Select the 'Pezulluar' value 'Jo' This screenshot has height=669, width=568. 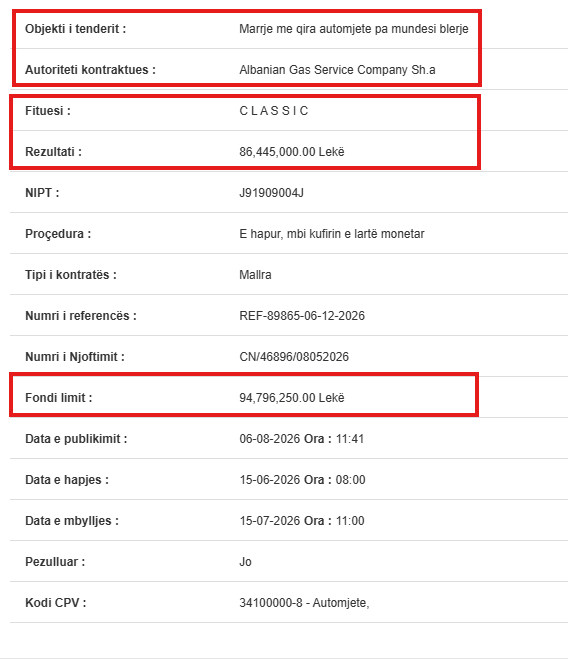pyautogui.click(x=245, y=561)
